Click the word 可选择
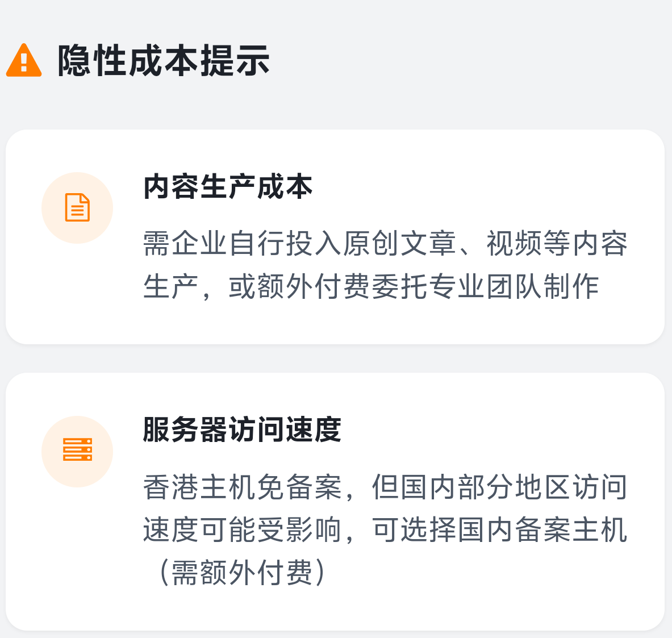The height and width of the screenshot is (638, 672). 414,529
